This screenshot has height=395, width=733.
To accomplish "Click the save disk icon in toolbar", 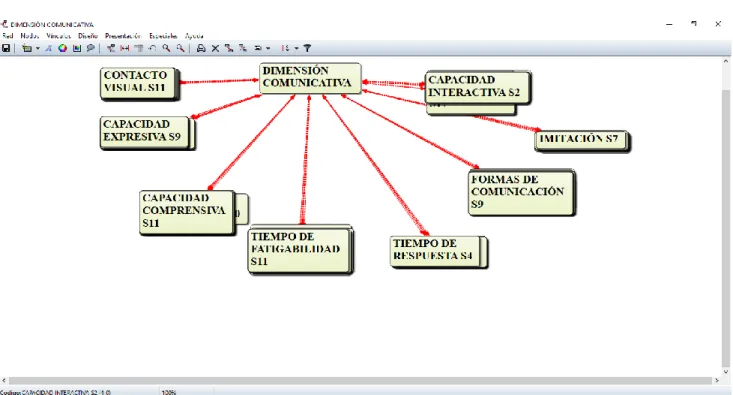I will (6, 48).
